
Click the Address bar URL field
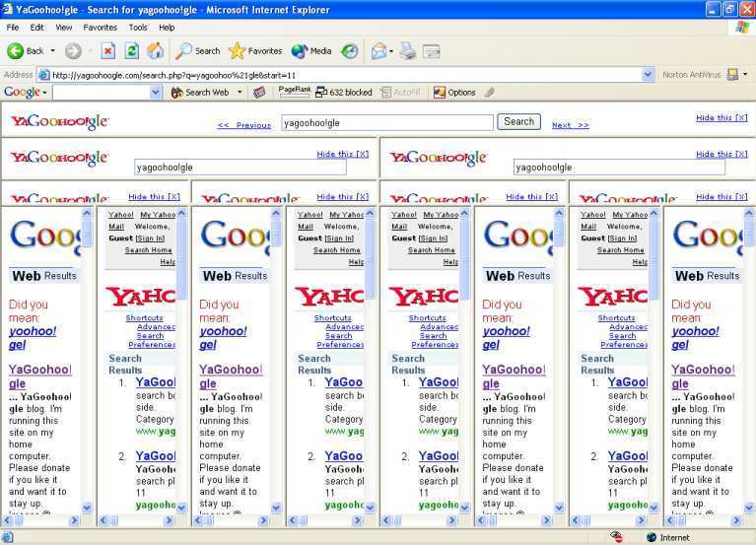tap(346, 75)
